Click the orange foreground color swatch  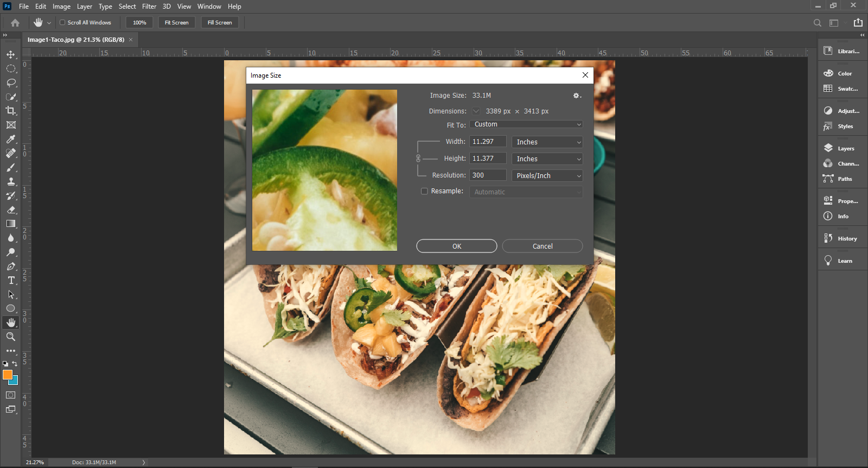[x=7, y=374]
